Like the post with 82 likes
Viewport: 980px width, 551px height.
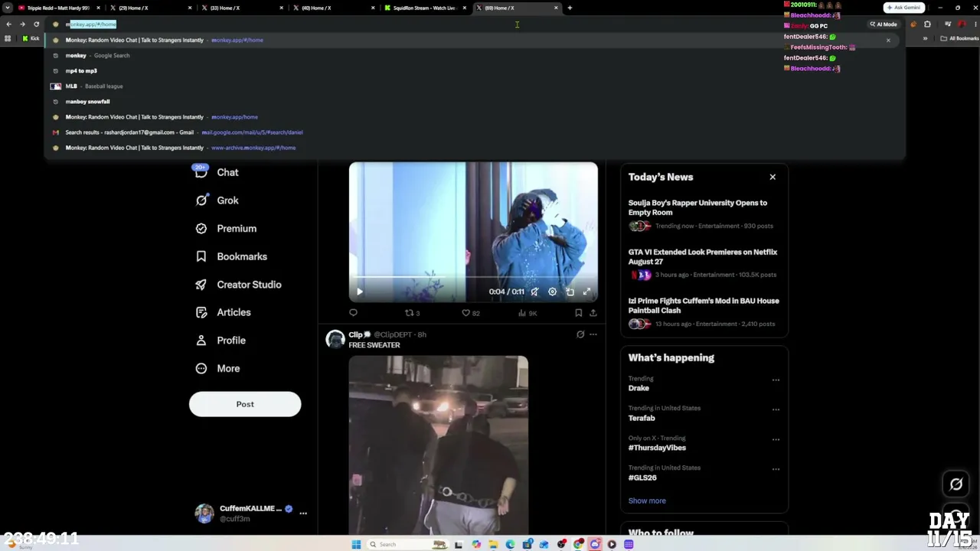[x=470, y=313]
